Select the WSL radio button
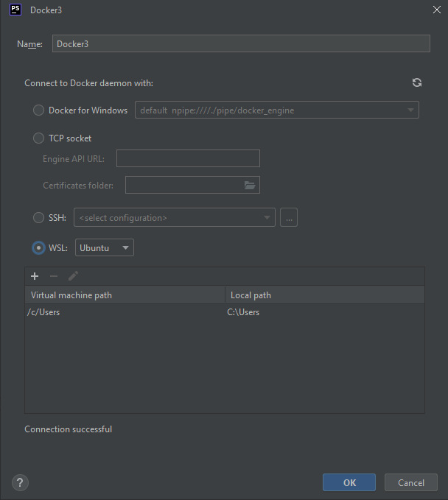 pos(38,247)
